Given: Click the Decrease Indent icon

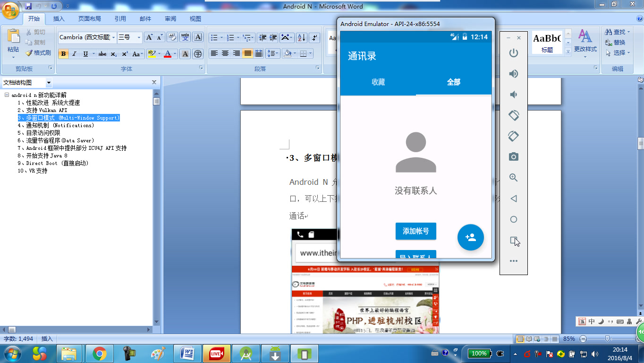Looking at the screenshot, I should [263, 38].
